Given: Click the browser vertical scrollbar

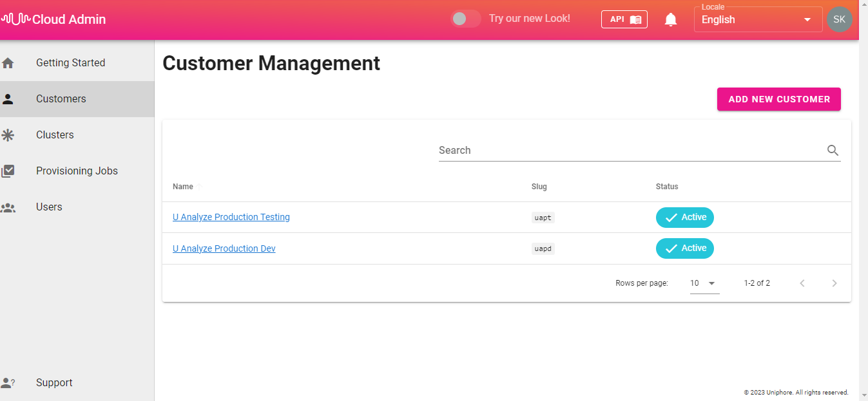Looking at the screenshot, I should (863, 200).
